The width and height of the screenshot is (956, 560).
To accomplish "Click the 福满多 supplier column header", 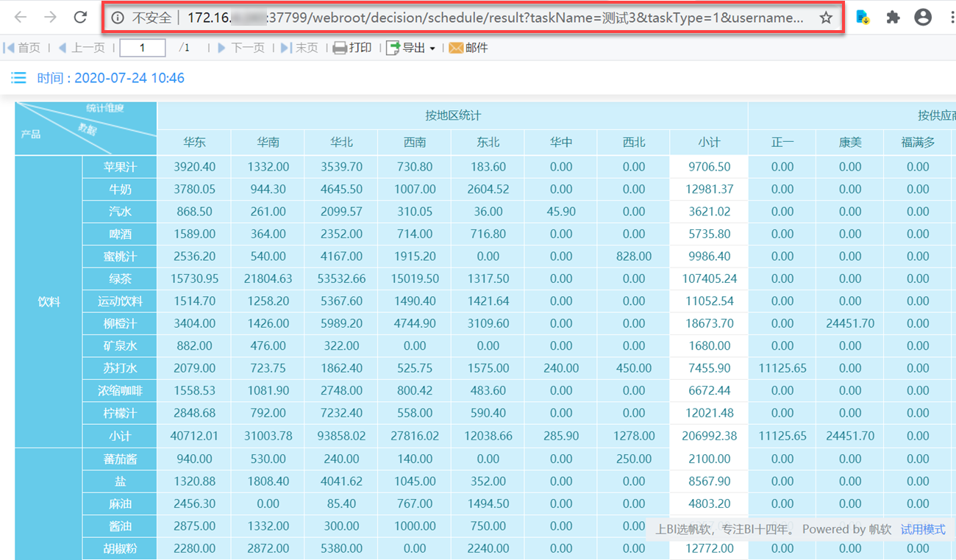I will pos(918,142).
